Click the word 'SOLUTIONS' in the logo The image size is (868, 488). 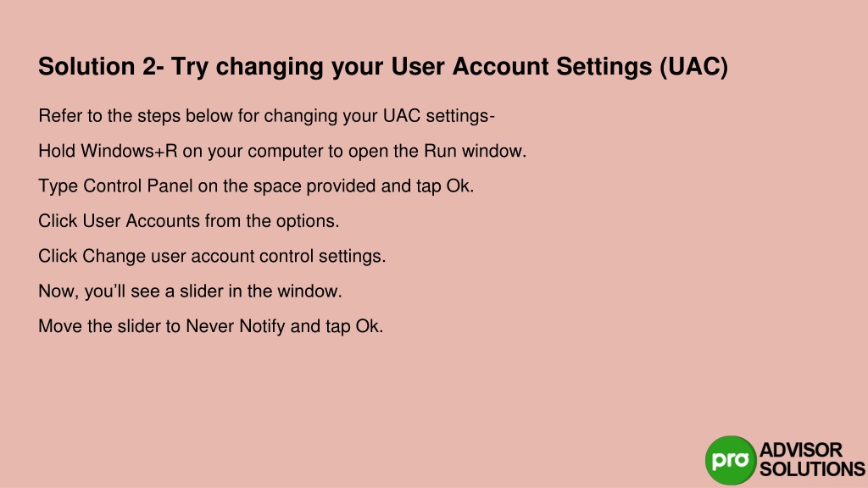coord(812,469)
